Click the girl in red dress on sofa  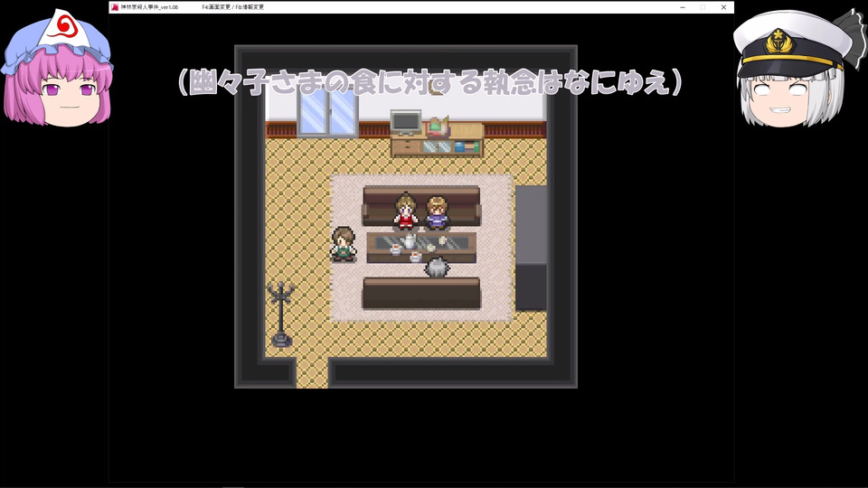coord(406,211)
